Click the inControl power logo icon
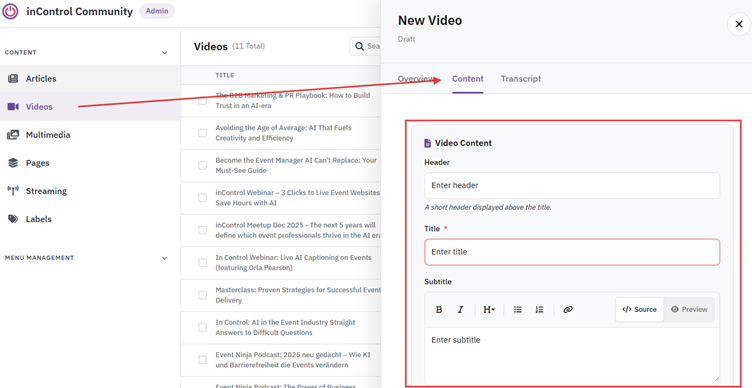This screenshot has height=388, width=752. (x=11, y=11)
